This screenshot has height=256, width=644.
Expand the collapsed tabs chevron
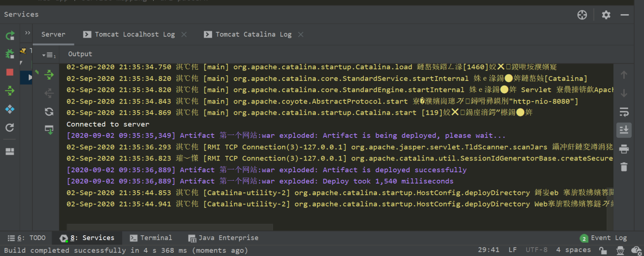click(28, 33)
